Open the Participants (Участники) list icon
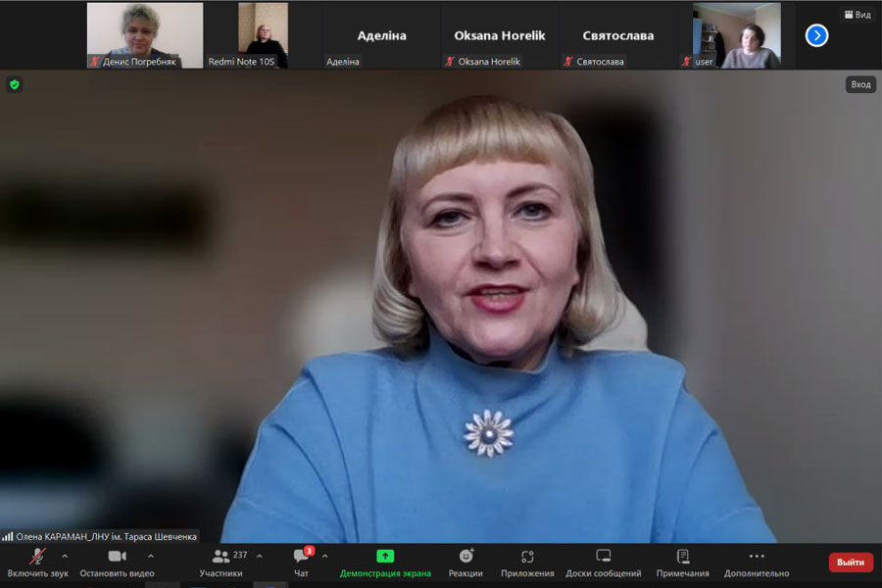The width and height of the screenshot is (882, 588). point(220,557)
